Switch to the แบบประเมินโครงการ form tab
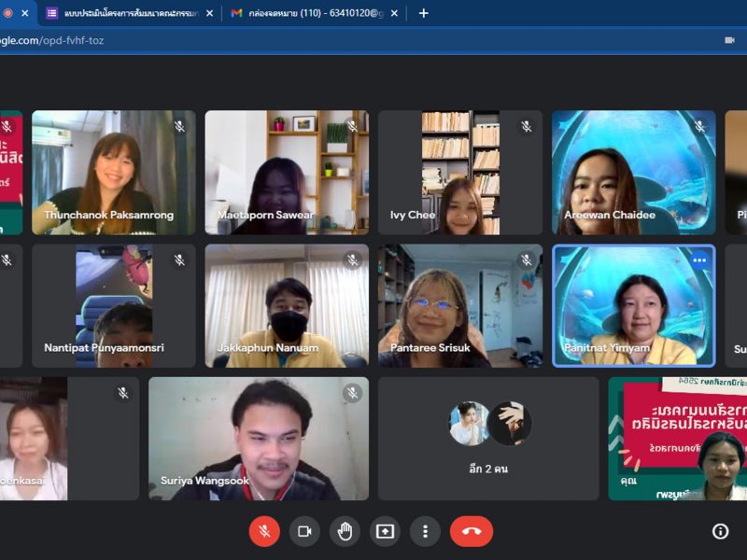The height and width of the screenshot is (560, 747). [x=126, y=13]
